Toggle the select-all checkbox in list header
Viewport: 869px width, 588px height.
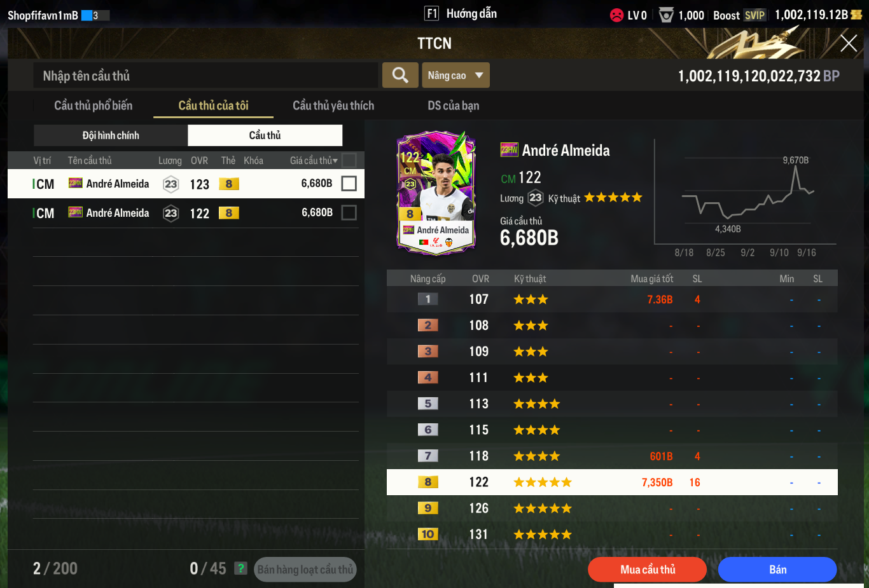tap(349, 160)
